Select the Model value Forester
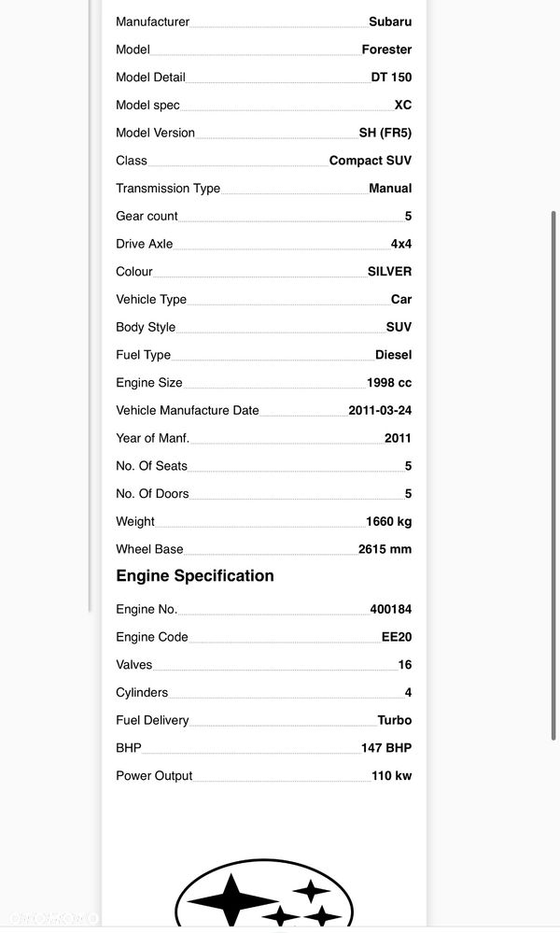Viewport: 560px width, 933px height. [386, 49]
